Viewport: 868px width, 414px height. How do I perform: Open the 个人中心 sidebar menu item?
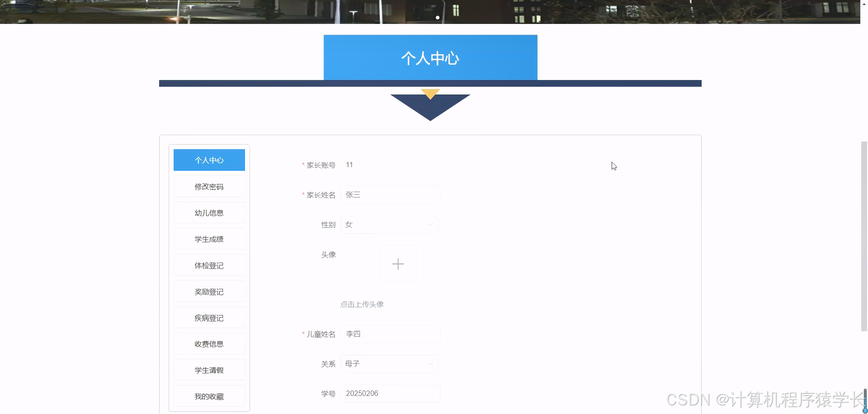(209, 160)
